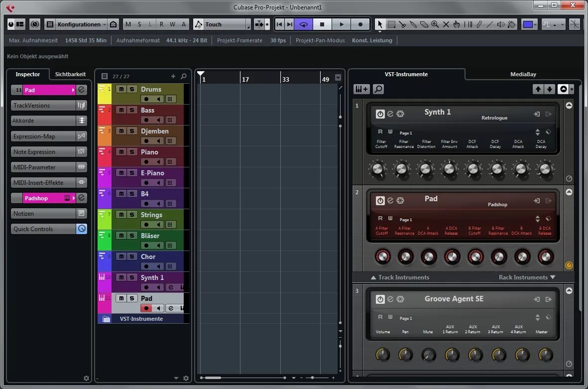Click the transport Stop button
This screenshot has width=588, height=389.
coord(322,24)
